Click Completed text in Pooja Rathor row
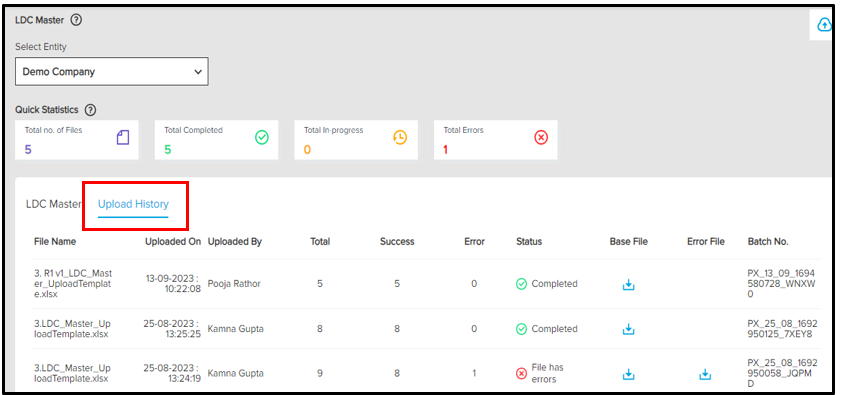Viewport: 841px width, 395px height. tap(555, 284)
